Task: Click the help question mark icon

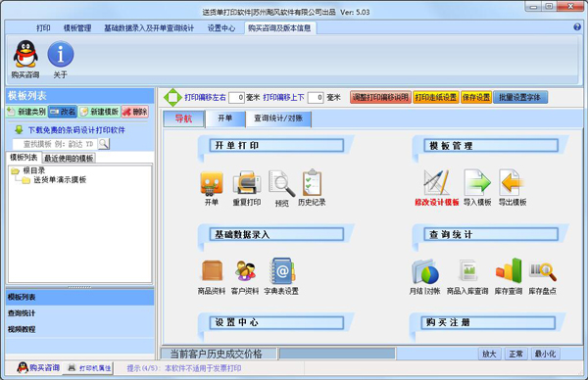Action: 577,27
